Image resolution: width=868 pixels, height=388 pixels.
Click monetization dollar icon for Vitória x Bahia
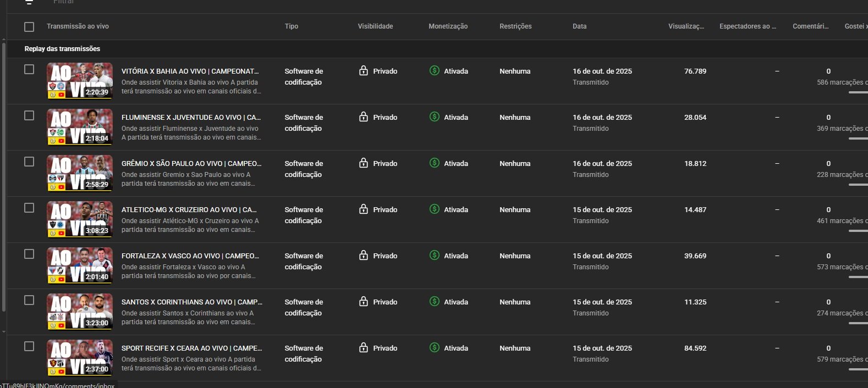[434, 71]
